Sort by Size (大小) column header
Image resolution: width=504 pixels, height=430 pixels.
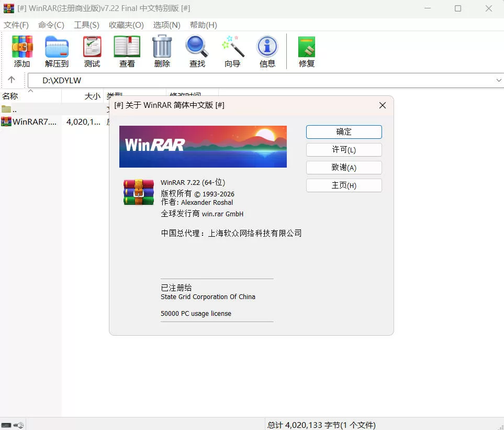tap(83, 96)
